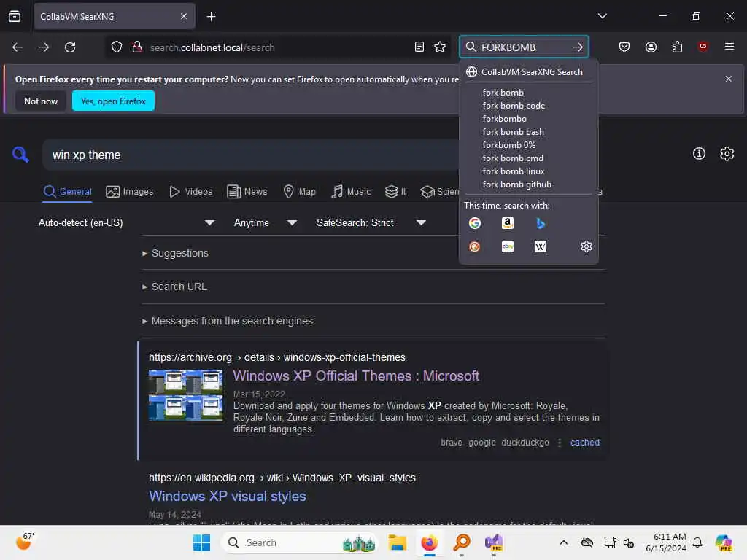Select the 'fork bomb linux' suggestion

point(513,171)
